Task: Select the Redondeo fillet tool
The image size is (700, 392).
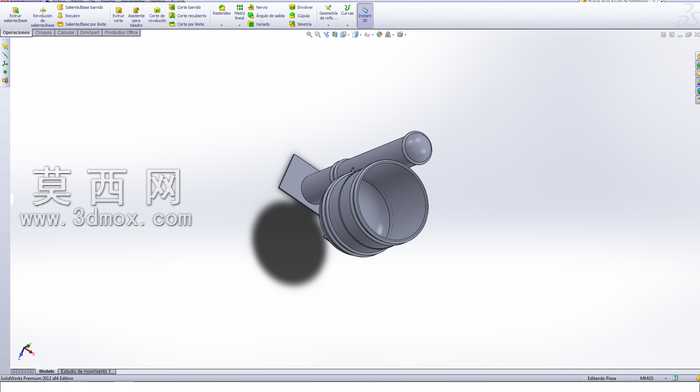Action: (x=221, y=10)
